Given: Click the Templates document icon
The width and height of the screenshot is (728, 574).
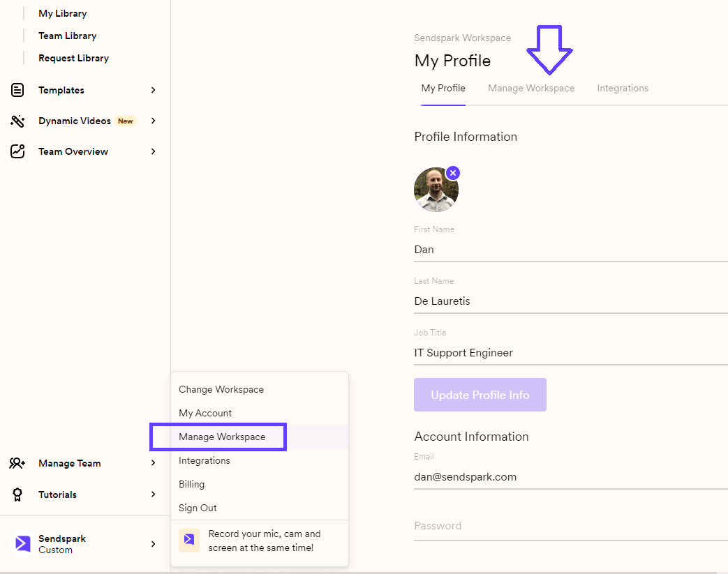Looking at the screenshot, I should coord(17,90).
